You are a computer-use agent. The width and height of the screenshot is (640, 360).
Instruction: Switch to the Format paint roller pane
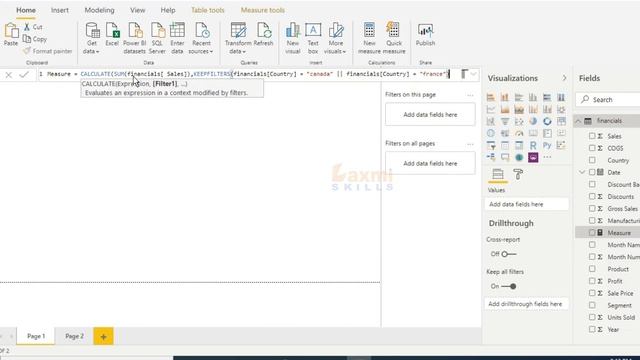click(518, 174)
